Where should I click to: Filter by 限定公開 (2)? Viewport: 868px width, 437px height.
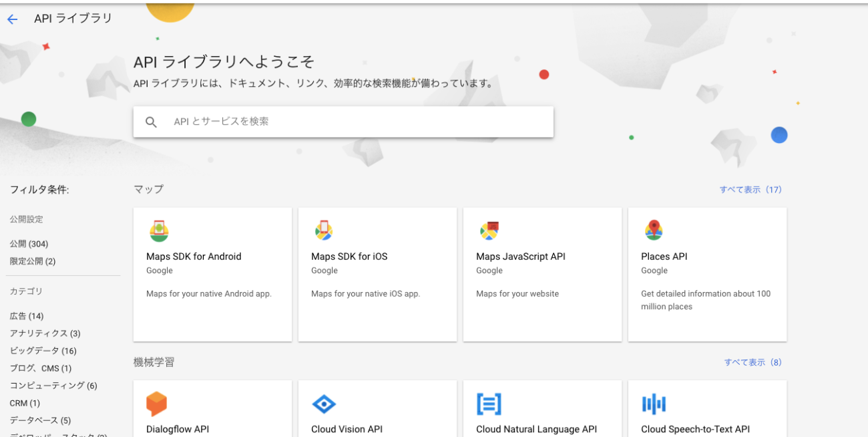click(33, 261)
